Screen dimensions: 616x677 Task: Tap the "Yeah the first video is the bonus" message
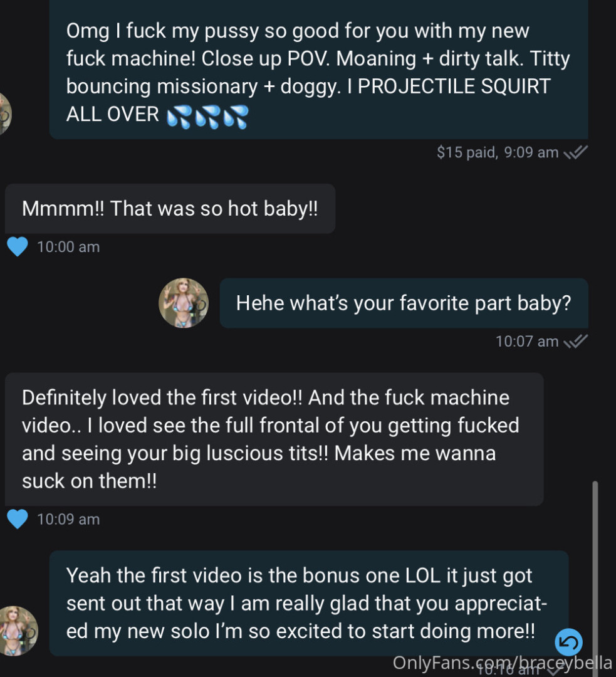pyautogui.click(x=308, y=603)
